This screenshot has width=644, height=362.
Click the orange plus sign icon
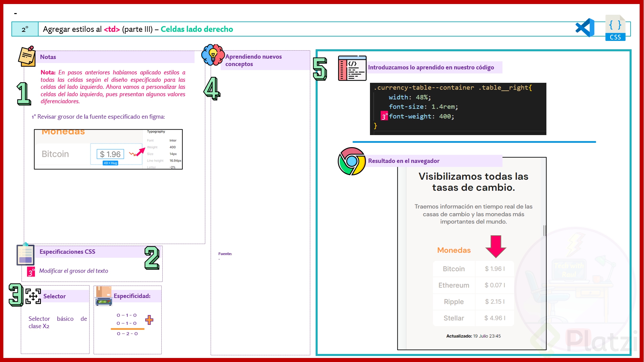pos(149,320)
